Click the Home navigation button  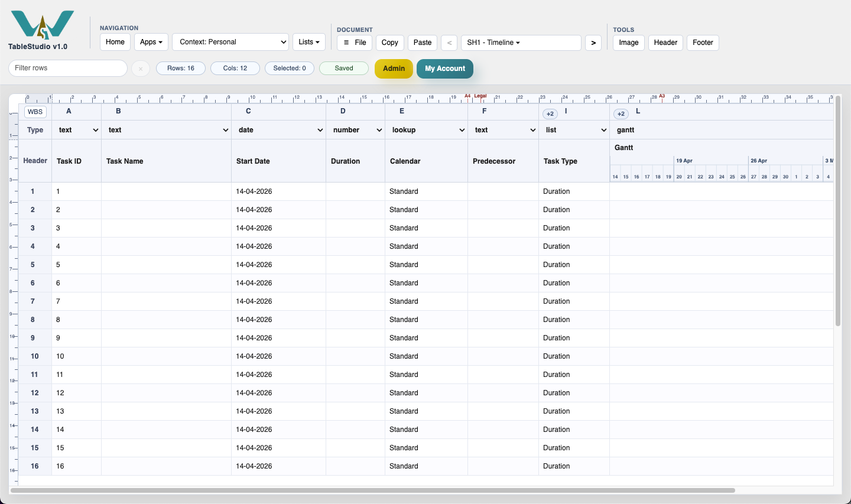pyautogui.click(x=115, y=42)
